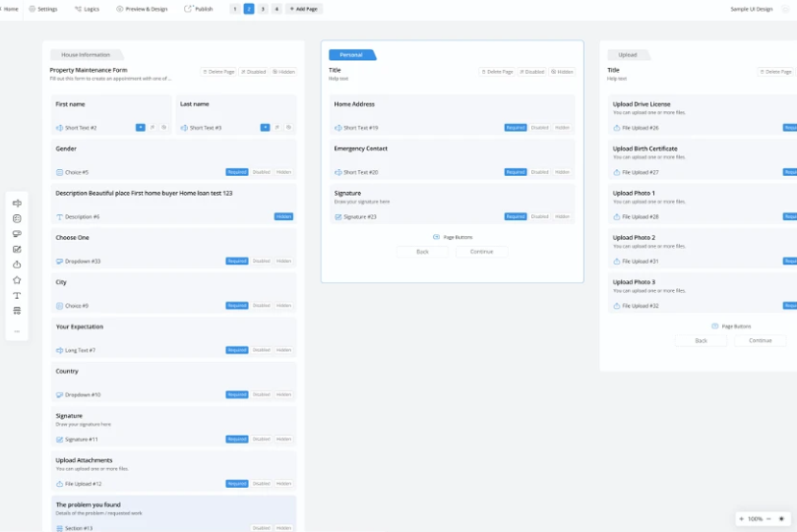This screenshot has height=532, width=797.
Task: Open Preview & Design
Action: click(142, 9)
